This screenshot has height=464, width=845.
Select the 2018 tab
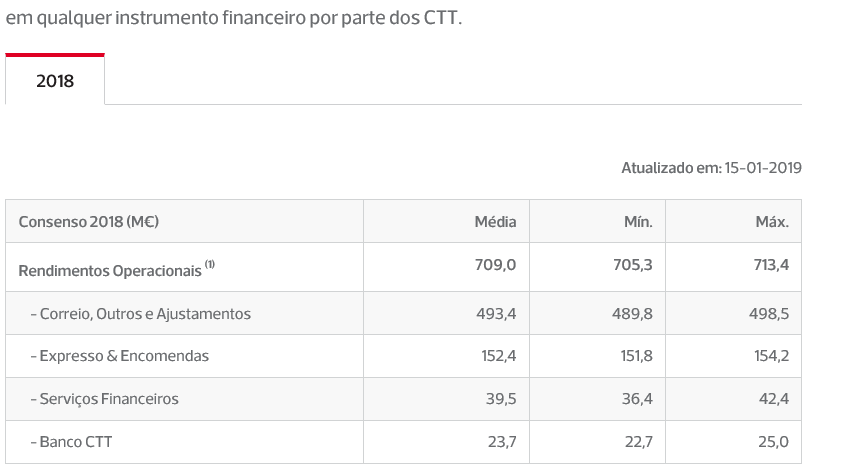coord(55,80)
